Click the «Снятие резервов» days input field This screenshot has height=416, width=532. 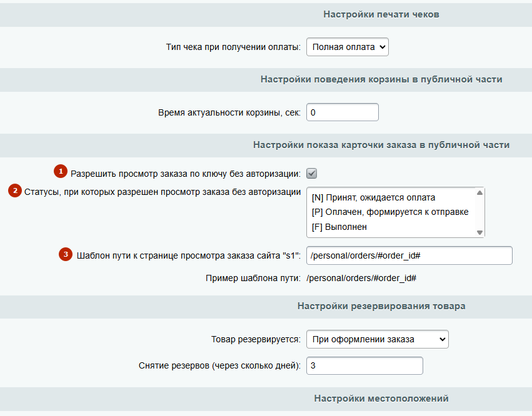tap(364, 365)
